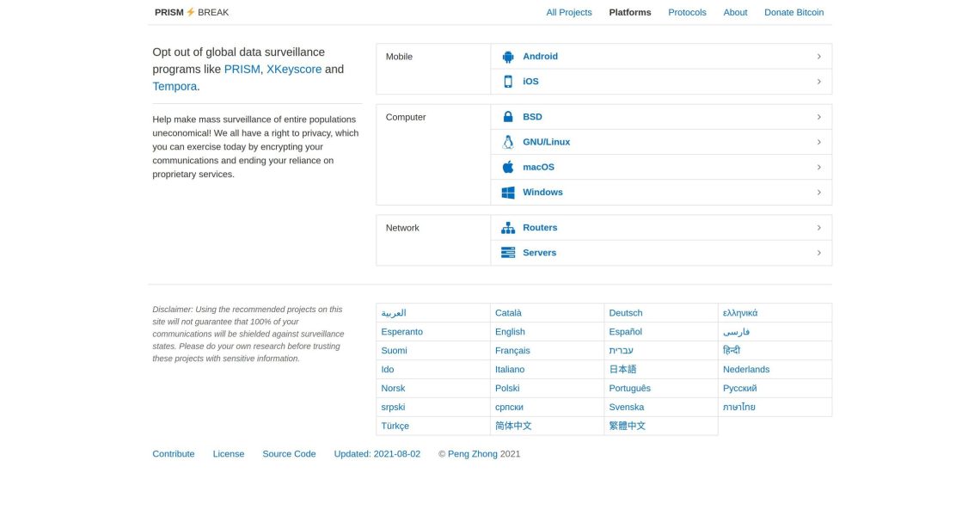The height and width of the screenshot is (516, 980).
Task: Click the iOS phone icon
Action: pos(508,82)
